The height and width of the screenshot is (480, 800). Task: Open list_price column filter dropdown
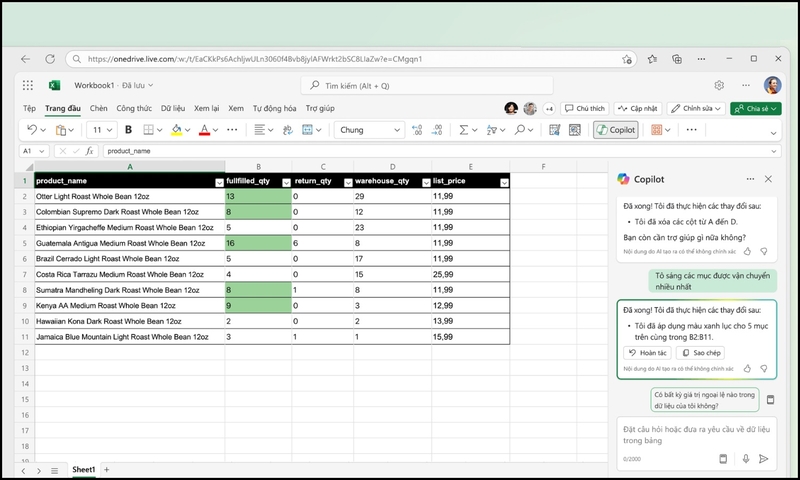pyautogui.click(x=504, y=183)
